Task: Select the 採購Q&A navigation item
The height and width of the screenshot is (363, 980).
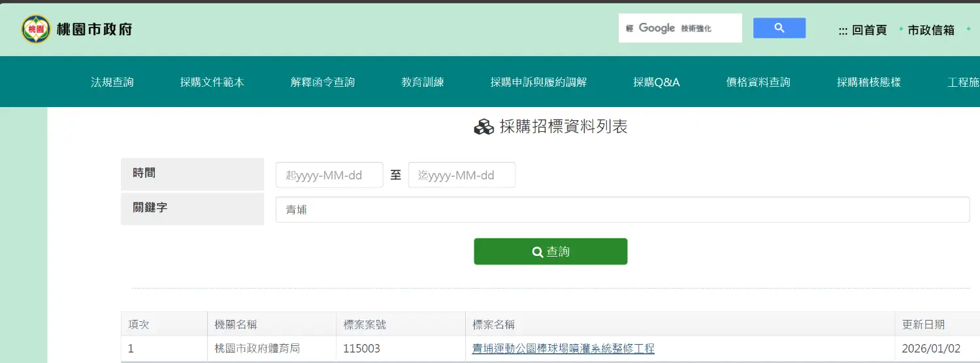Action: click(657, 82)
